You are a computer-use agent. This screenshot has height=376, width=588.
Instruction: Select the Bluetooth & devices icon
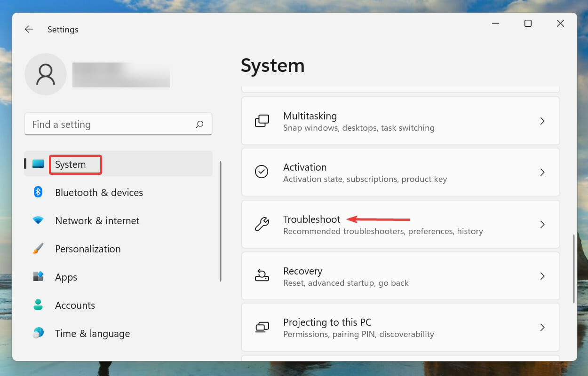pos(38,192)
